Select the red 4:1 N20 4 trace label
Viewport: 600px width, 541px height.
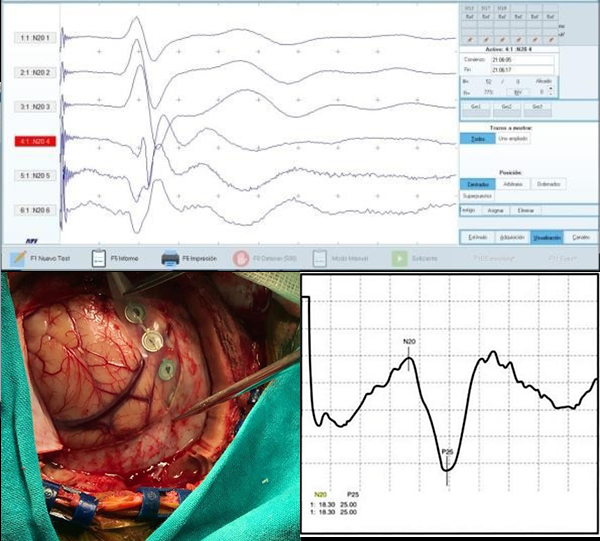click(37, 141)
